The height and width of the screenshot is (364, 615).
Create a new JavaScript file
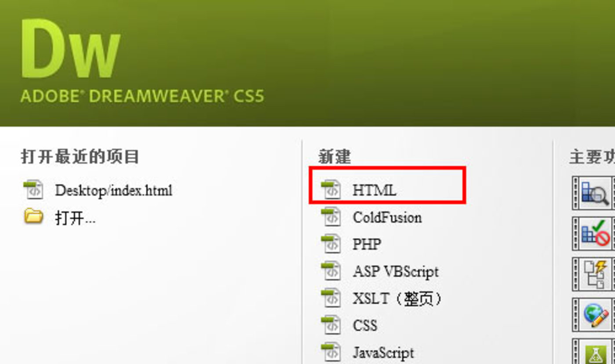pyautogui.click(x=367, y=353)
